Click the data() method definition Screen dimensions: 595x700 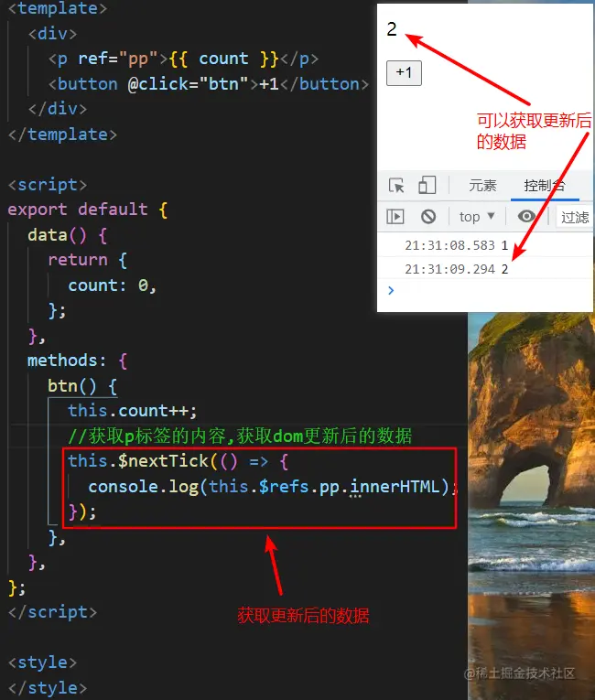click(x=57, y=235)
